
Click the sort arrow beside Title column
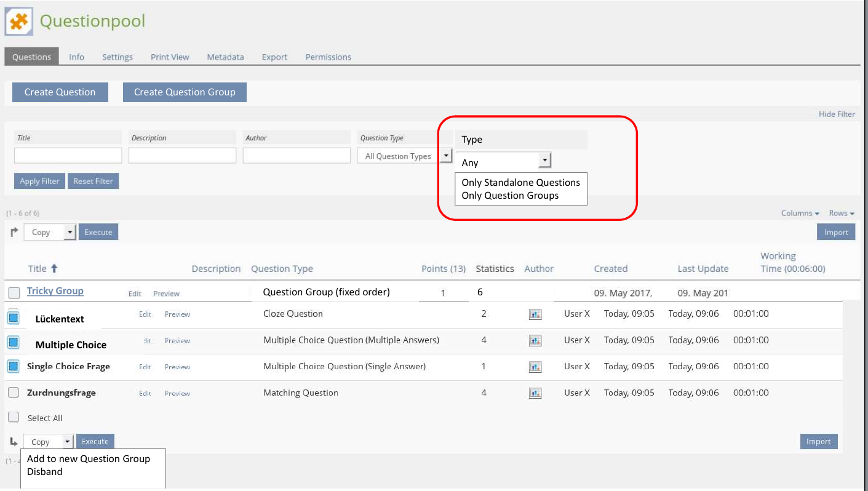pyautogui.click(x=54, y=268)
